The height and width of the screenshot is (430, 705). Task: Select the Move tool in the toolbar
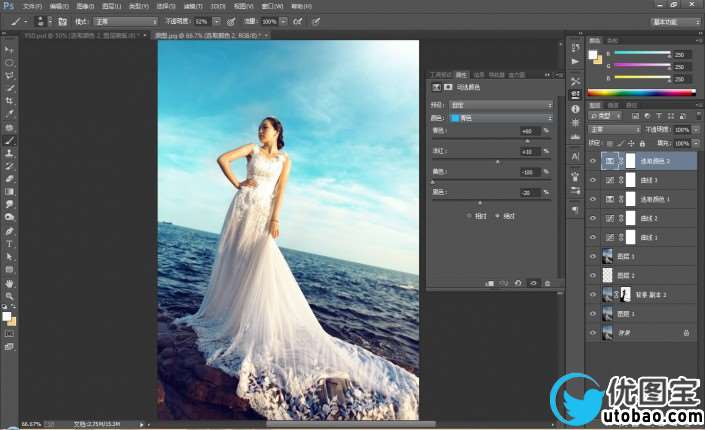pos(9,49)
